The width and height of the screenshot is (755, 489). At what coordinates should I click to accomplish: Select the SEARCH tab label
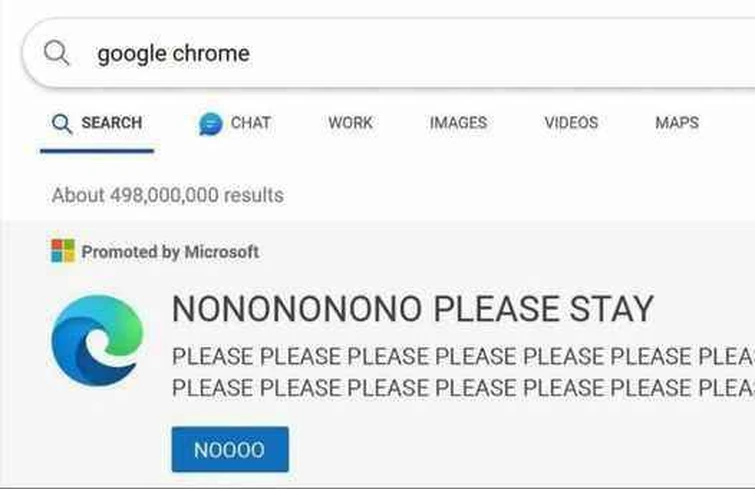(x=112, y=123)
